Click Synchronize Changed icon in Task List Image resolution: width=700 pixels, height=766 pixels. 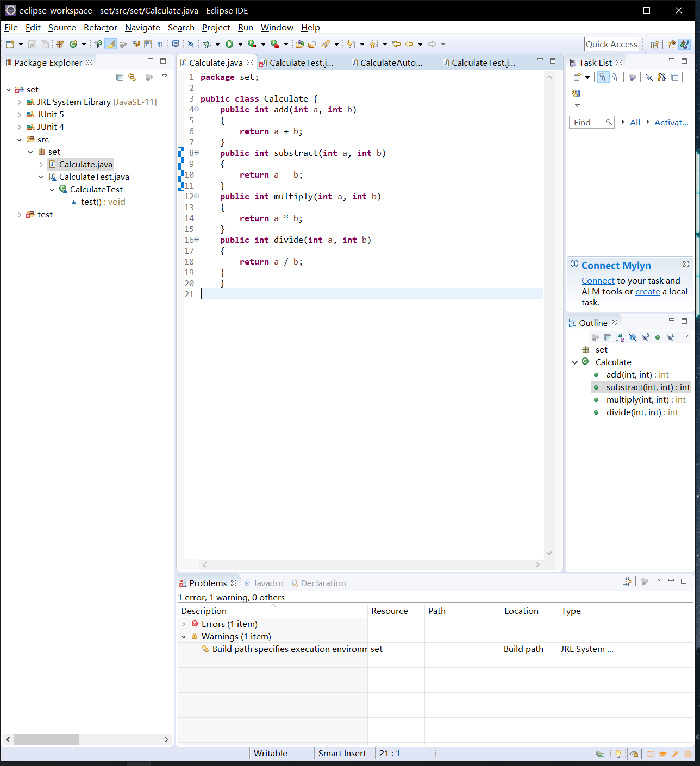tap(576, 93)
